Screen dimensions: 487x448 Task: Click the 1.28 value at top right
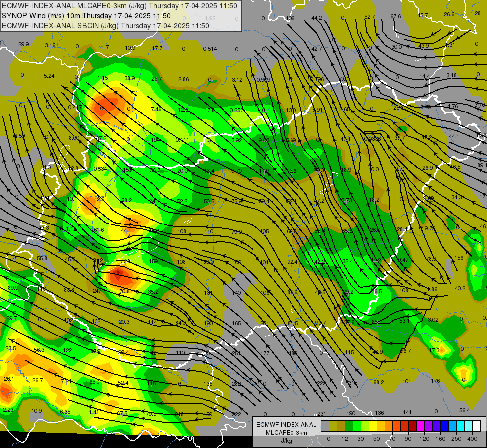pos(475,13)
